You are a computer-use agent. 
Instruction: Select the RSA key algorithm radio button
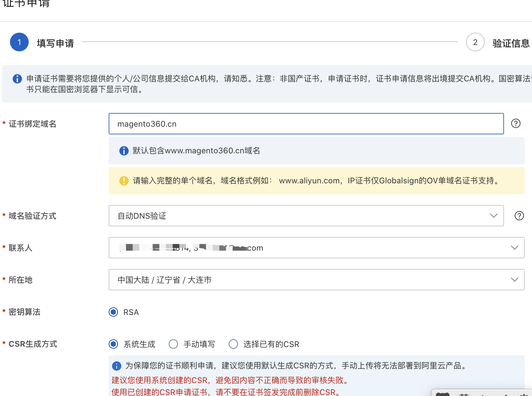pos(113,312)
